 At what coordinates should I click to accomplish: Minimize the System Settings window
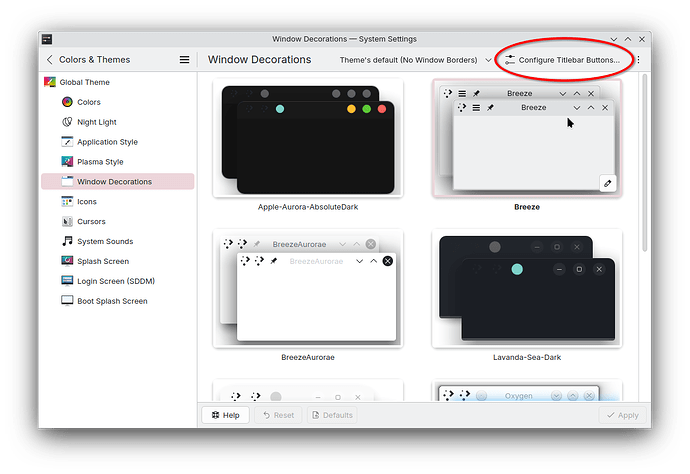click(x=613, y=39)
